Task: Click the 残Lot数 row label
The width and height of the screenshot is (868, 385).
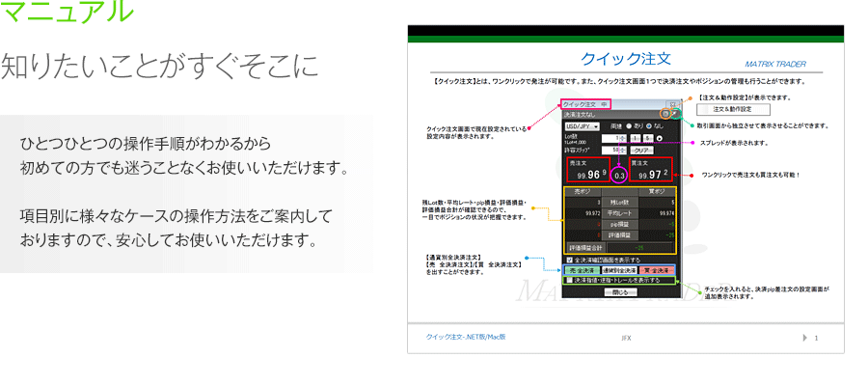Action: point(620,203)
